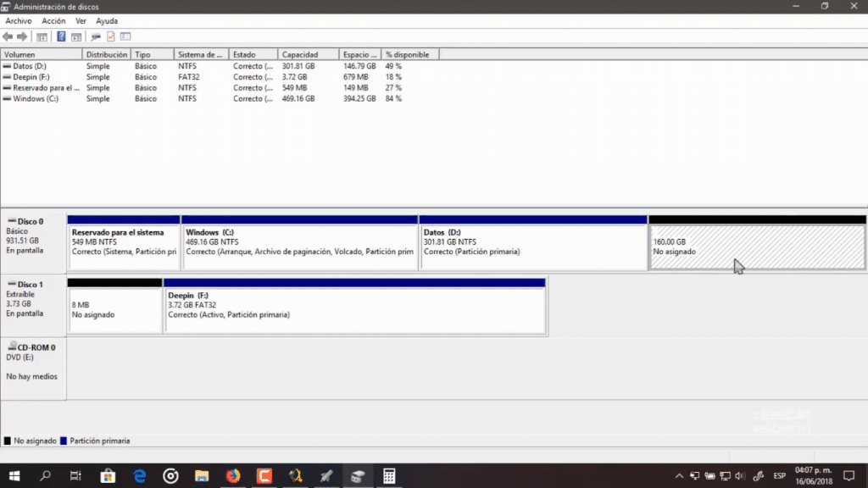The height and width of the screenshot is (488, 868).
Task: Open the Firefox icon in the taskbar
Action: click(x=233, y=476)
